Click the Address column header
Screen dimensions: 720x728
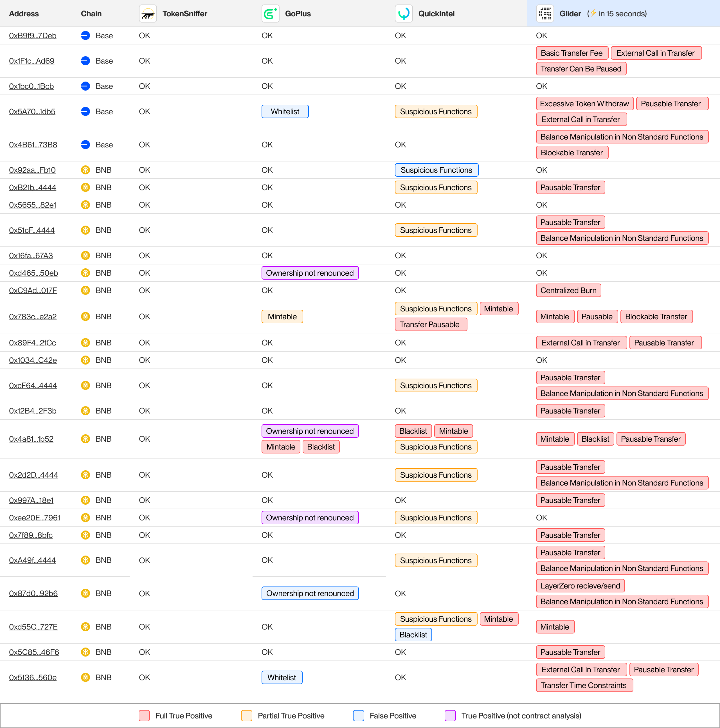(24, 14)
